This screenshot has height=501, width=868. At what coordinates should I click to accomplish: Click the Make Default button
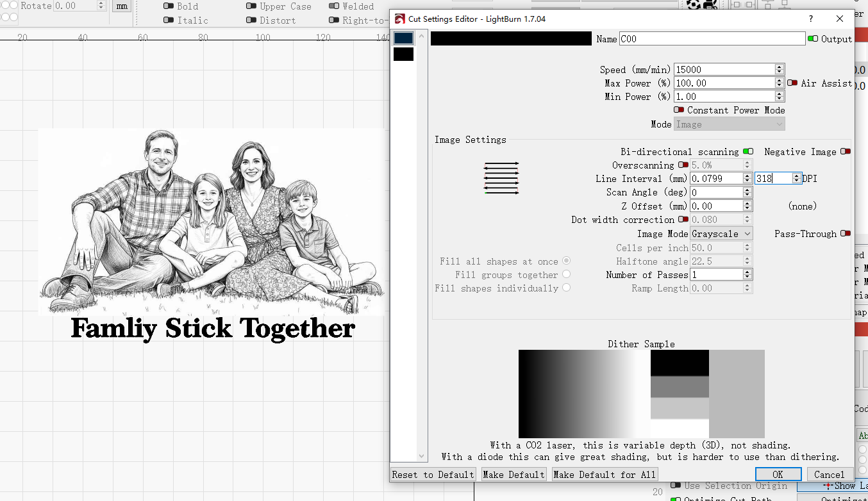click(513, 475)
